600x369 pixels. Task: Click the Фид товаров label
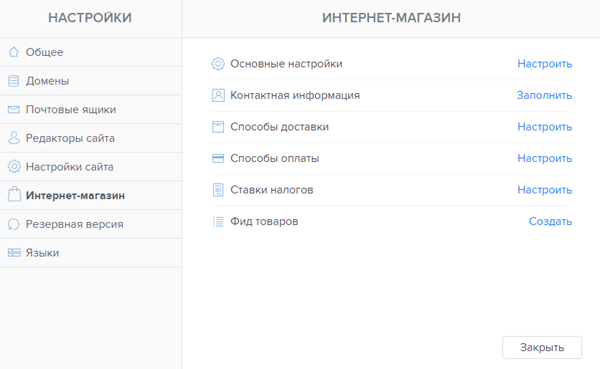pos(264,221)
